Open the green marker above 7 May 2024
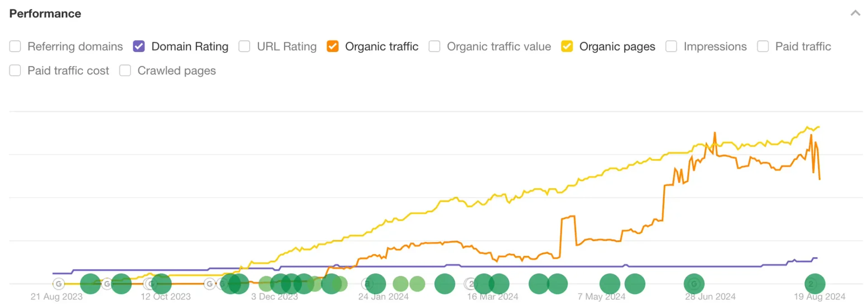The image size is (868, 308). click(x=609, y=284)
